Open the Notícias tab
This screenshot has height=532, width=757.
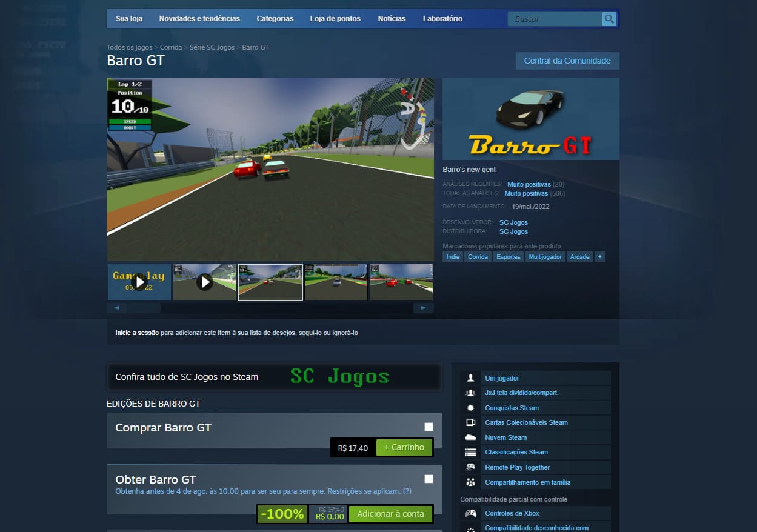click(392, 19)
